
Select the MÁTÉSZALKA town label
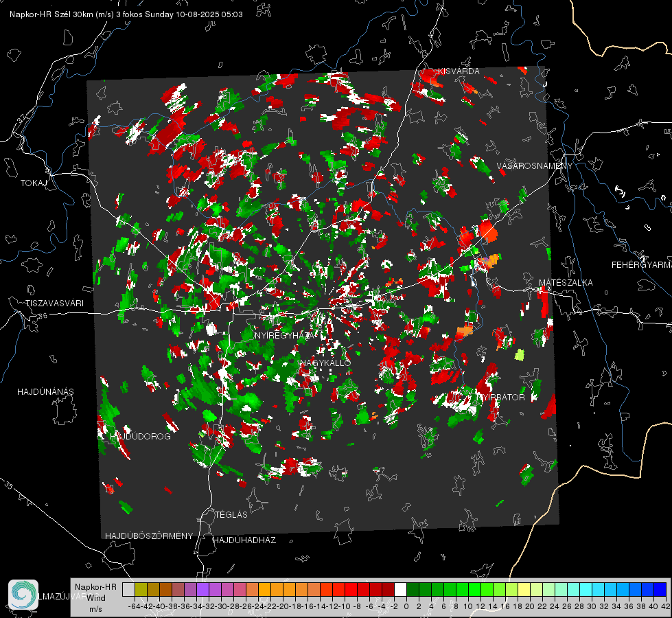click(566, 283)
